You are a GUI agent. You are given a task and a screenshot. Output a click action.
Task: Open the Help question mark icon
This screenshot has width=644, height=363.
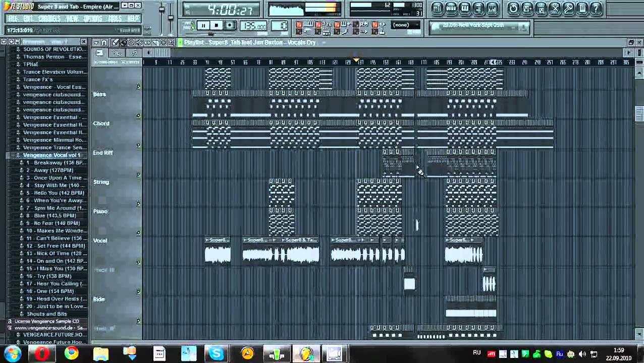596,9
